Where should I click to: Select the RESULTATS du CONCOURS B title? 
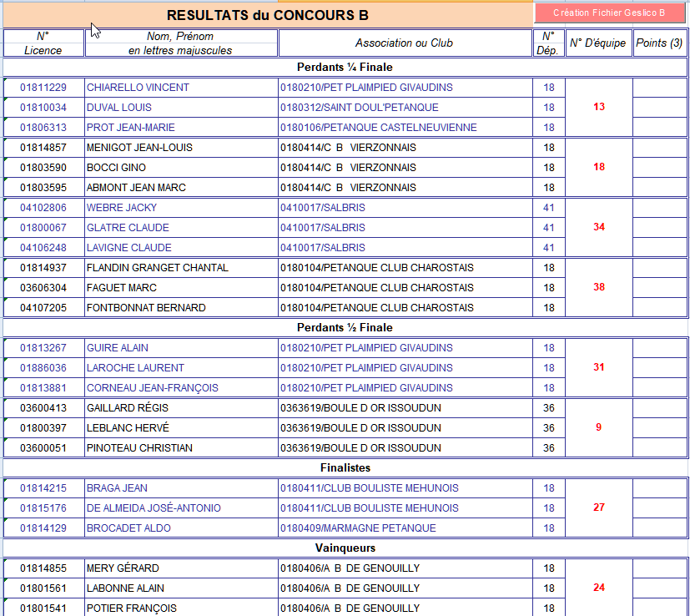point(267,15)
